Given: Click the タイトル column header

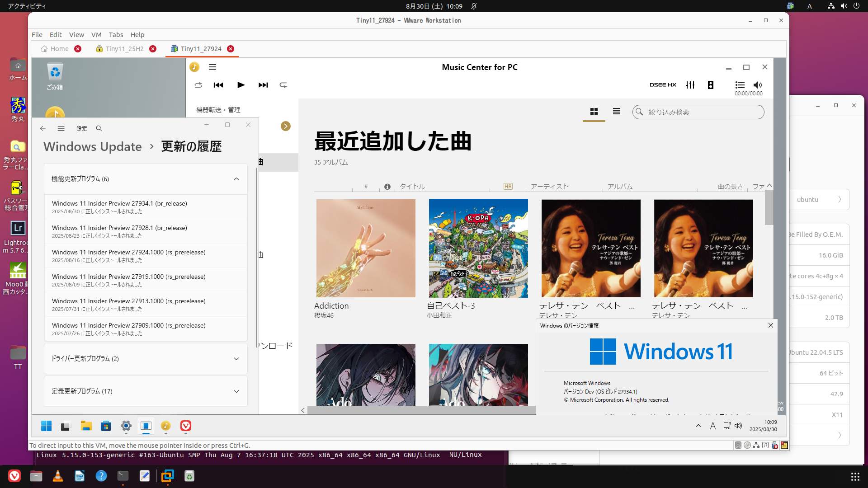Looking at the screenshot, I should tap(412, 187).
